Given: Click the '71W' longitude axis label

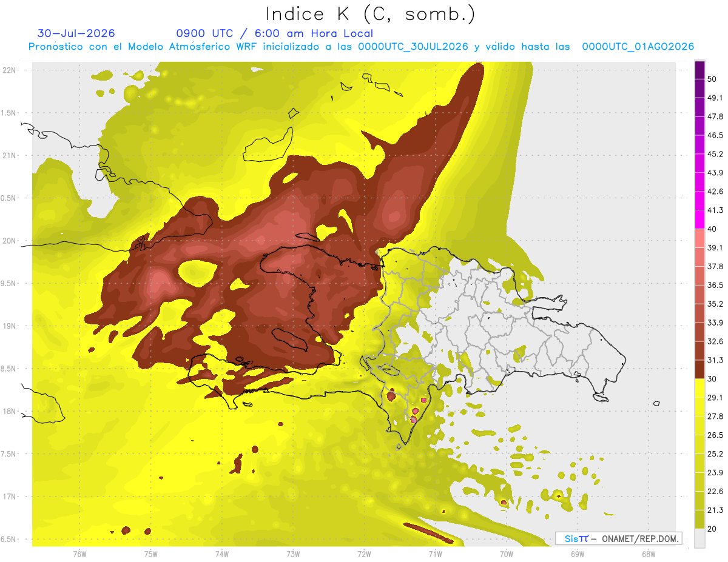Looking at the screenshot, I should click(x=435, y=554).
